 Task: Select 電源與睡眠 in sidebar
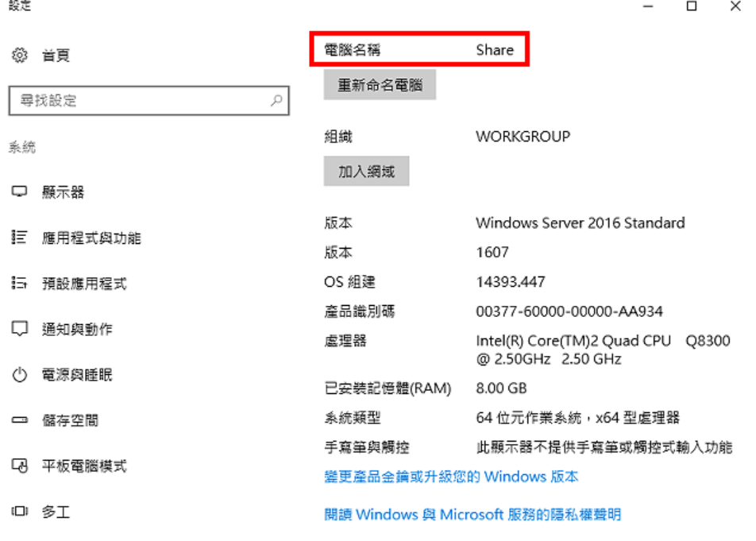click(77, 375)
